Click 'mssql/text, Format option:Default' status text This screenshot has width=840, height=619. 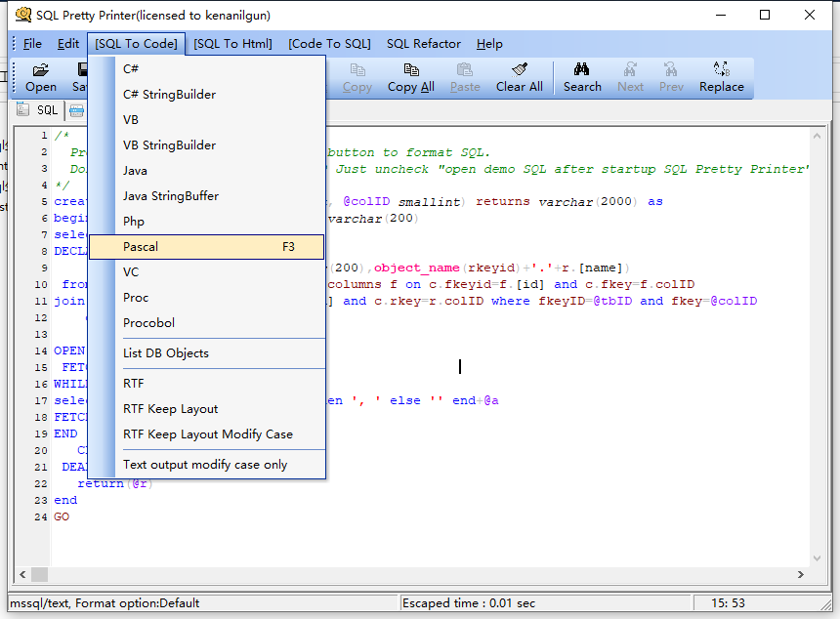(x=105, y=603)
